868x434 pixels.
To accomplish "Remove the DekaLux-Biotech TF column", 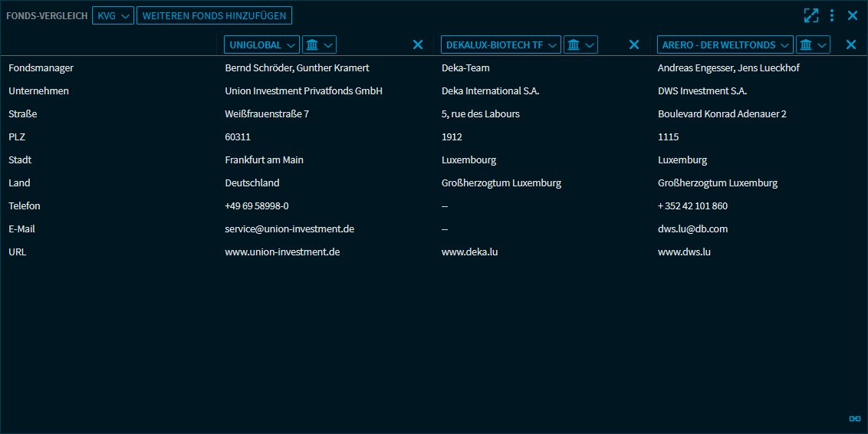I will click(x=634, y=44).
